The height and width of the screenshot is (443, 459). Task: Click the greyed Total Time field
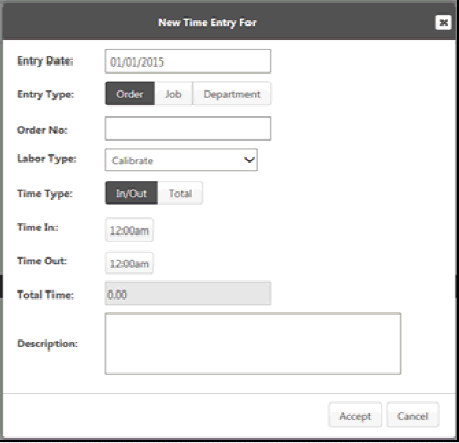coord(188,294)
